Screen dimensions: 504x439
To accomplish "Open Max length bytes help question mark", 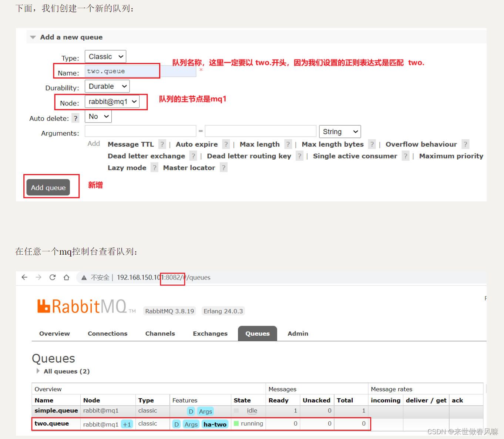I will (372, 144).
